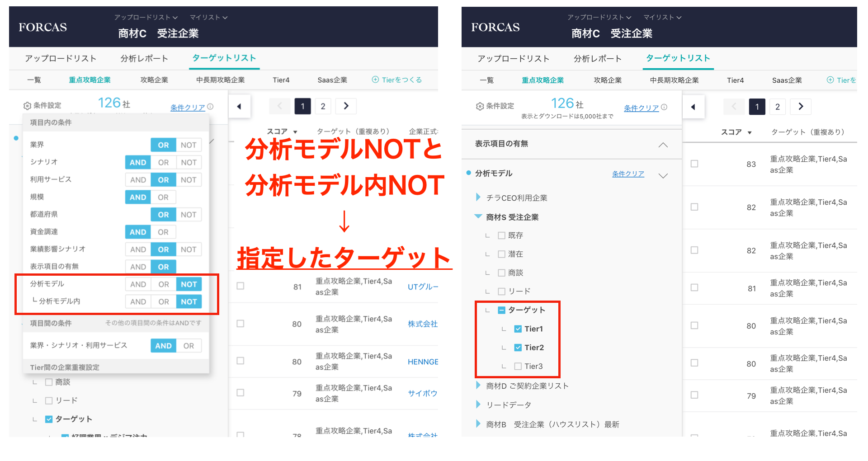
Task: Enable the Tier3 checkbox
Action: 518,367
